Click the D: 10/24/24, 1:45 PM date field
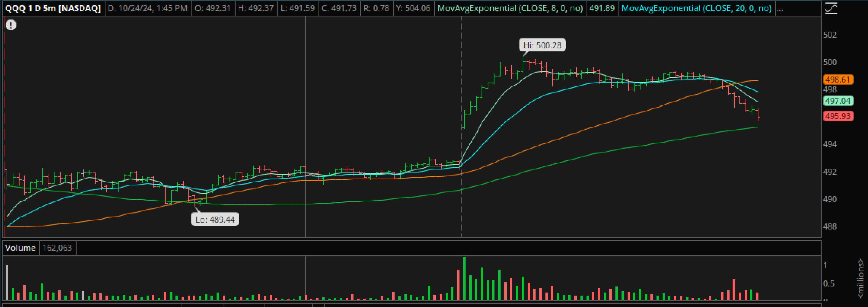The height and width of the screenshot is (307, 868). pyautogui.click(x=148, y=8)
